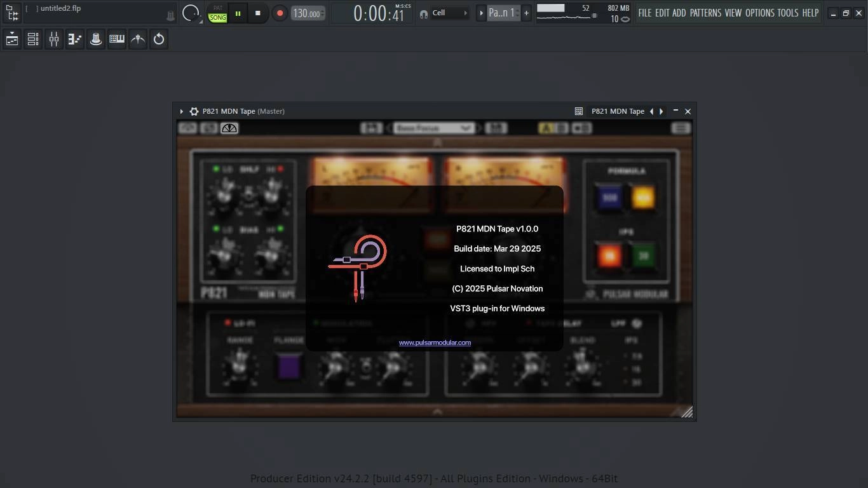Viewport: 868px width, 488px height.
Task: Toggle the orange IPS button
Action: pyautogui.click(x=609, y=255)
